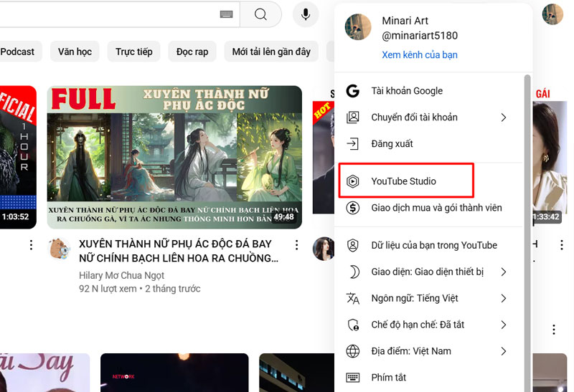This screenshot has width=574, height=392.
Task: Open the dark building thumbnail in bottom row
Action: click(296, 373)
